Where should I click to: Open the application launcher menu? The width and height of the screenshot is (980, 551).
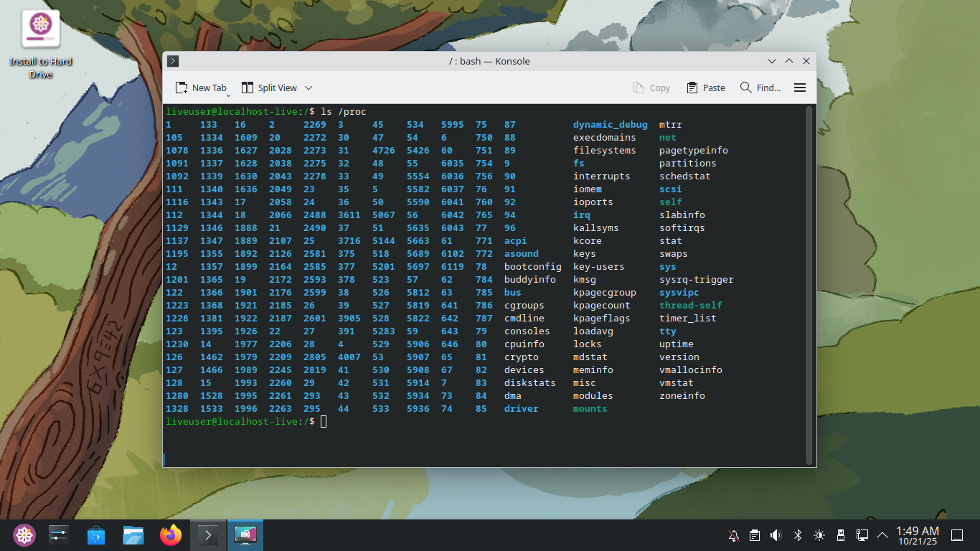pos(24,535)
